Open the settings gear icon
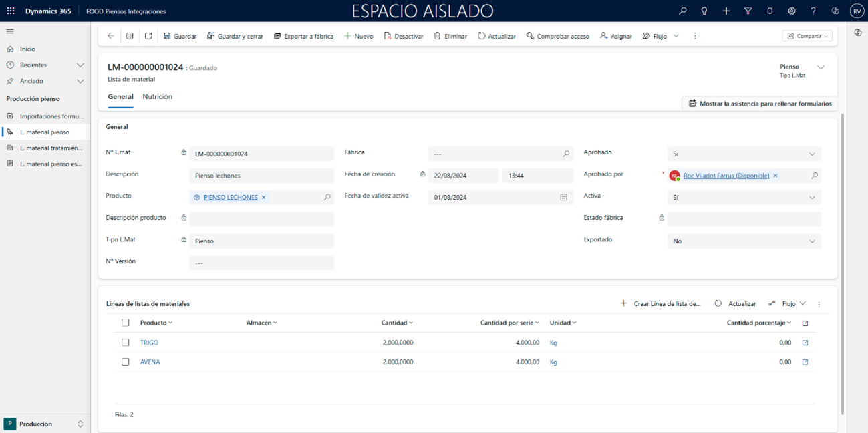Image resolution: width=868 pixels, height=433 pixels. (791, 11)
